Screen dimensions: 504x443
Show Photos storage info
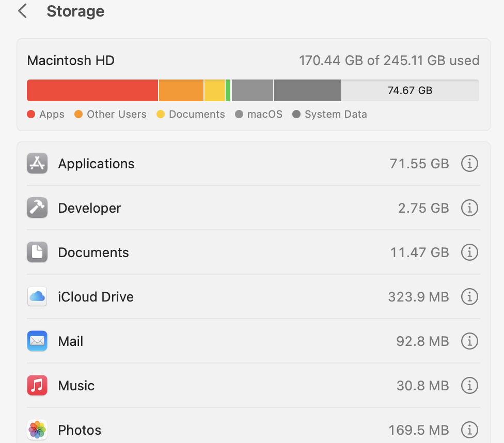point(469,430)
